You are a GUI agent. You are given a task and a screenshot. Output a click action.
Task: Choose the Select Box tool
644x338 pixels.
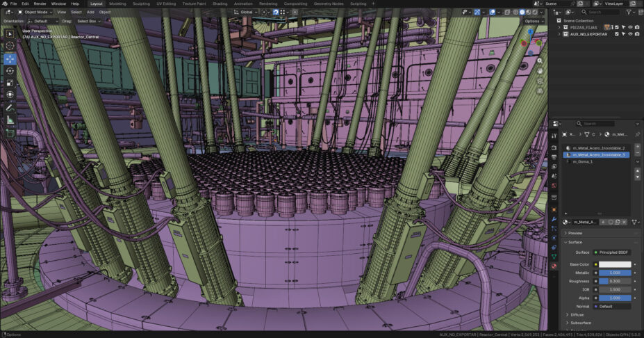pos(10,33)
